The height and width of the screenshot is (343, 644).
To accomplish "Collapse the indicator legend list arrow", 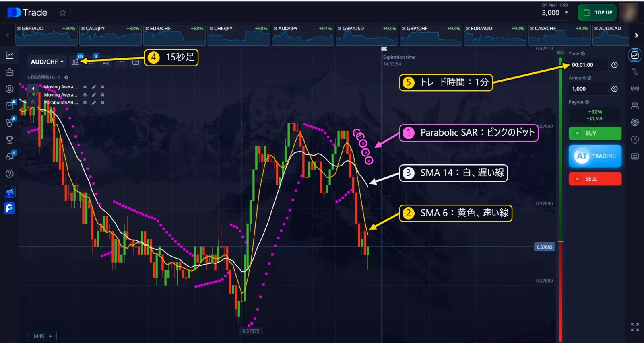I will click(33, 88).
